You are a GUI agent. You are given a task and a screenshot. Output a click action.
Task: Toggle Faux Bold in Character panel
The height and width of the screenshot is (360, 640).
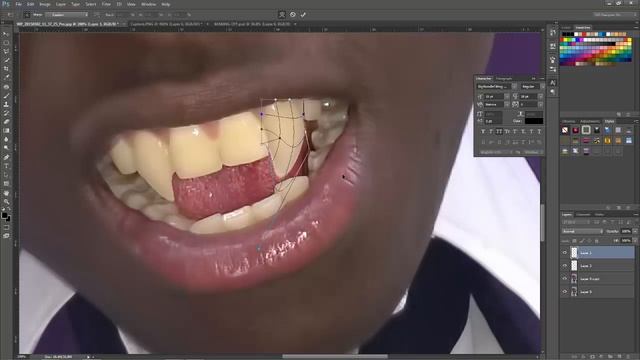tap(483, 131)
